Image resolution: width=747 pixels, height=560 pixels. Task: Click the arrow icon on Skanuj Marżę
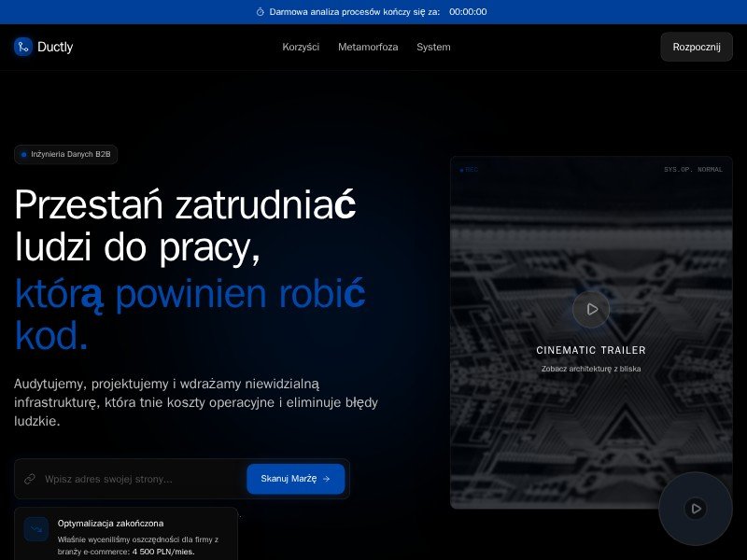(326, 479)
